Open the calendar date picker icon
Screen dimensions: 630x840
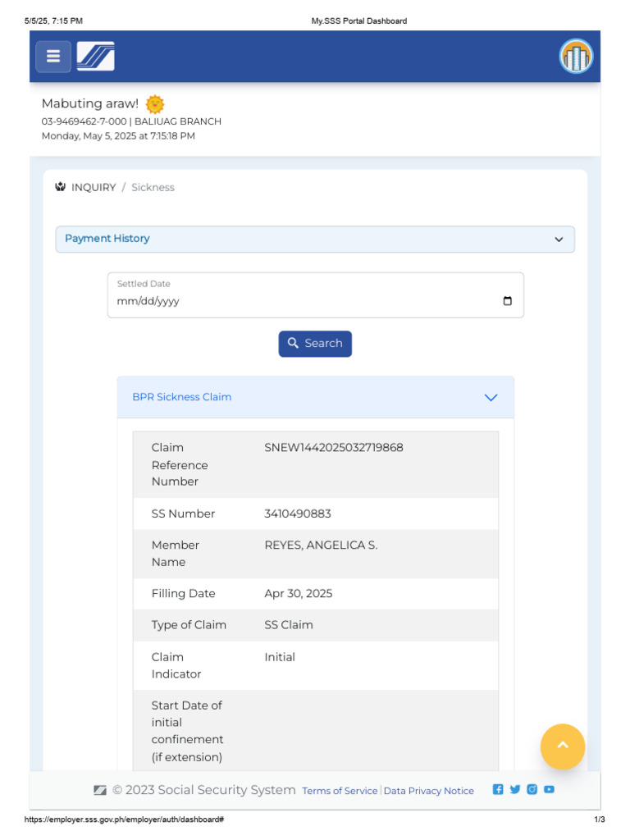click(x=507, y=301)
